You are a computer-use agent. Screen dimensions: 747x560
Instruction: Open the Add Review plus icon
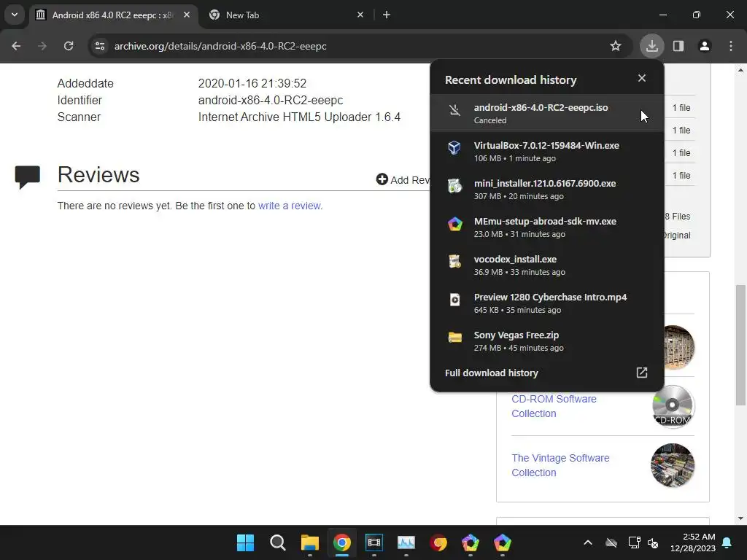[382, 179]
